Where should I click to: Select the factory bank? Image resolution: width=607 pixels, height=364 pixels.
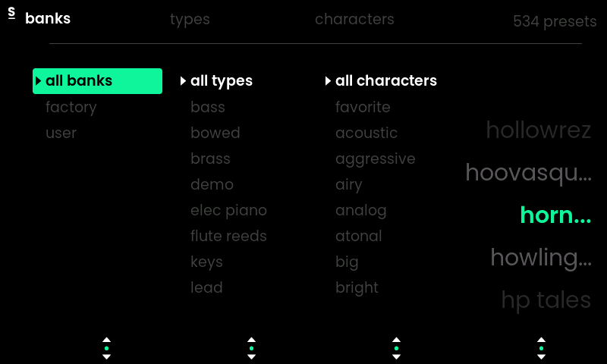(x=71, y=107)
